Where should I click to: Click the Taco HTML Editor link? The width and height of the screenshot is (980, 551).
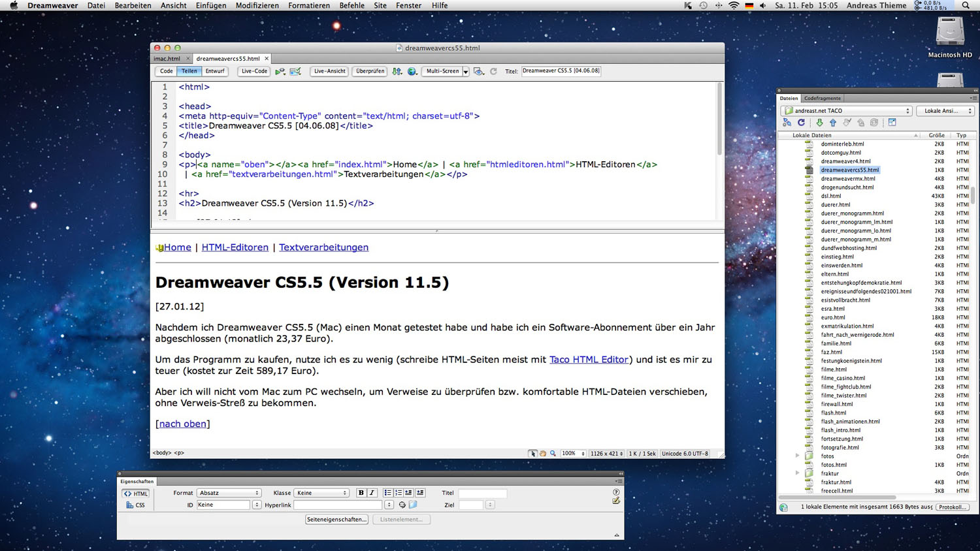[x=589, y=360]
